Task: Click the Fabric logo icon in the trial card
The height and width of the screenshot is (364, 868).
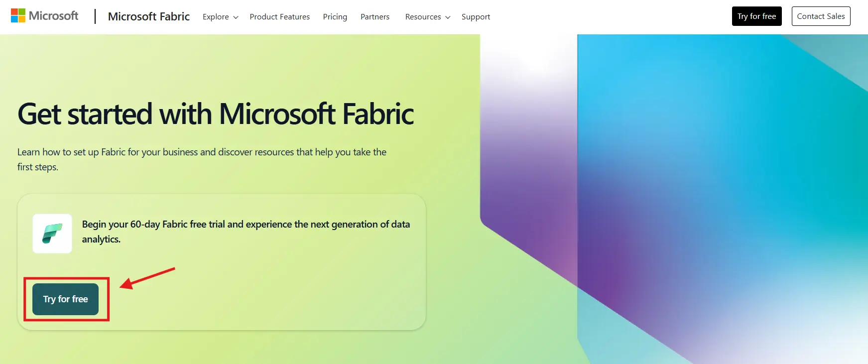Action: point(52,234)
